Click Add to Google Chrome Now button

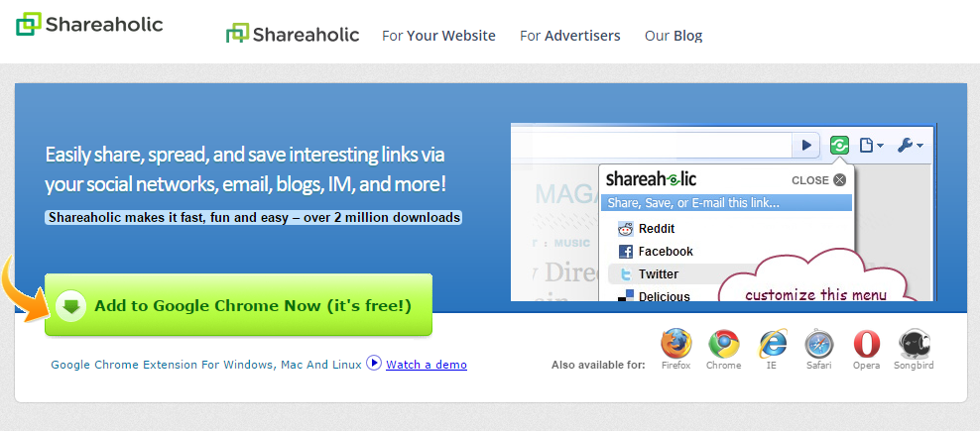pos(239,305)
